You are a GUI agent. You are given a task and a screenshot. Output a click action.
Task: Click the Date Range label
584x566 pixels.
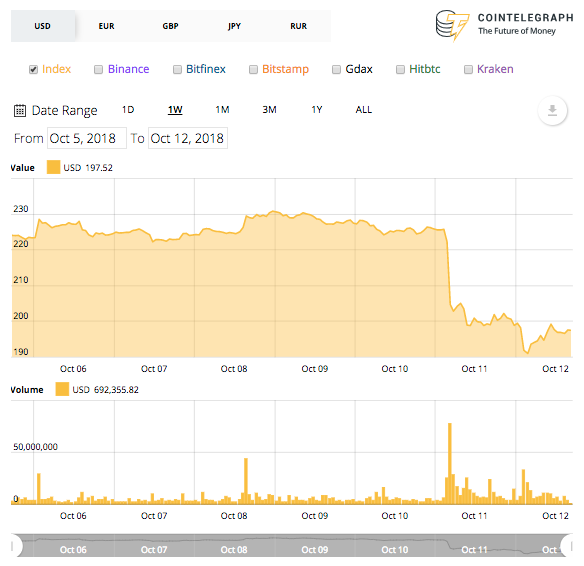click(x=64, y=111)
